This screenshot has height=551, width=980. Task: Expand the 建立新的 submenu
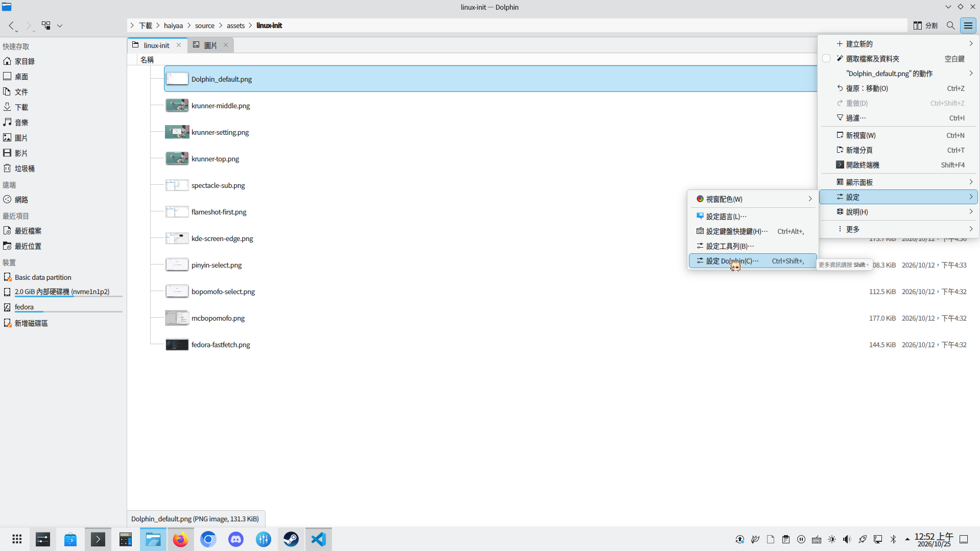click(x=898, y=44)
